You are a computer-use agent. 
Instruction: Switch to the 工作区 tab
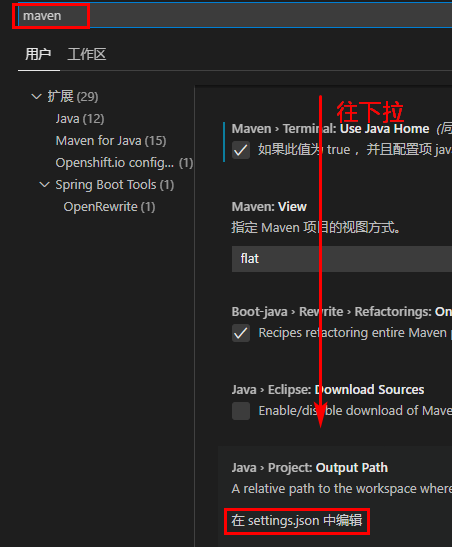(87, 54)
